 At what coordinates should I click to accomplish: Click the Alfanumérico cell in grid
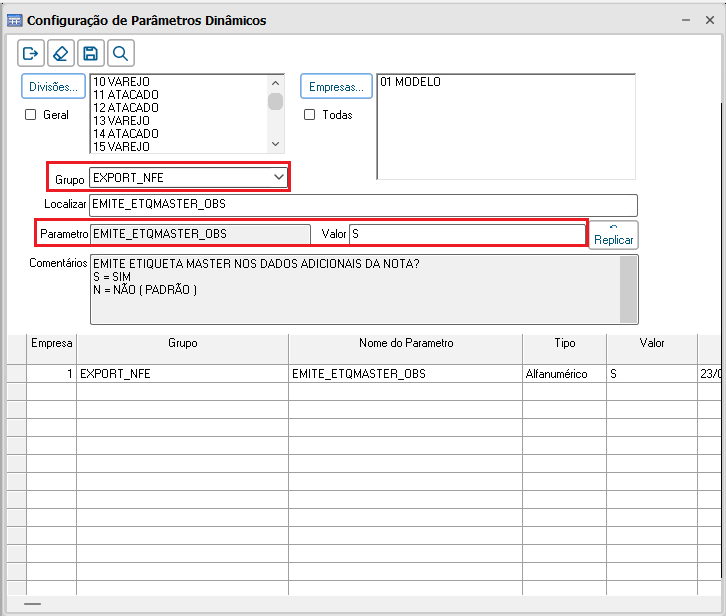(564, 374)
